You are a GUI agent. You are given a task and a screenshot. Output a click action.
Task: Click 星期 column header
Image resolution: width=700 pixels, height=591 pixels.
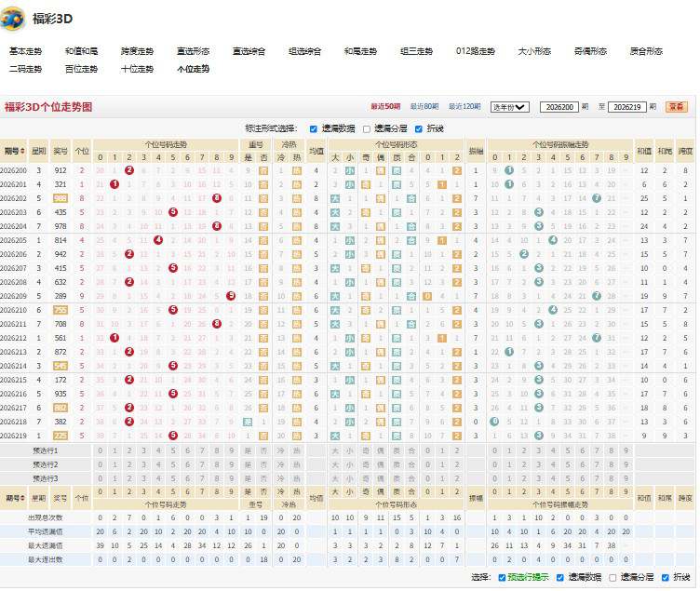tap(39, 151)
